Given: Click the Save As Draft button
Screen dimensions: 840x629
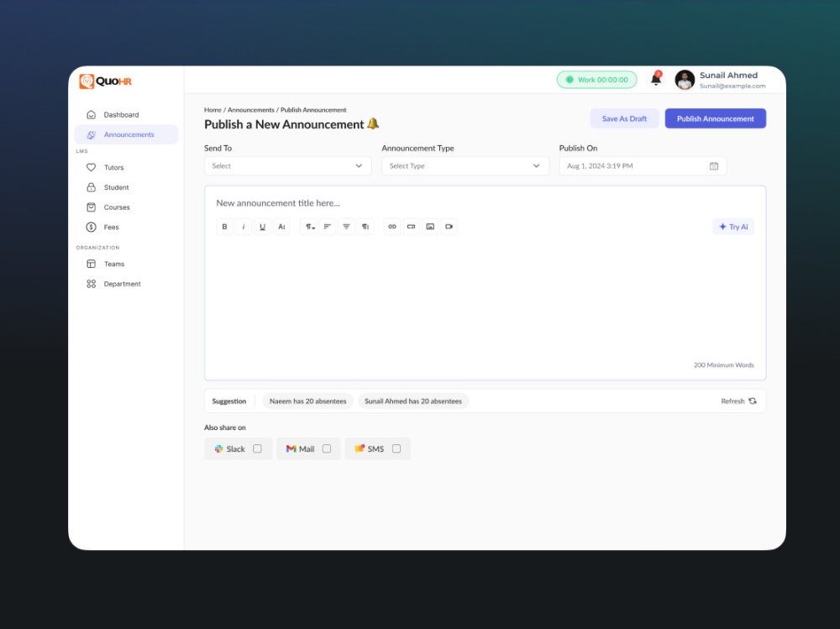Looking at the screenshot, I should pos(624,118).
